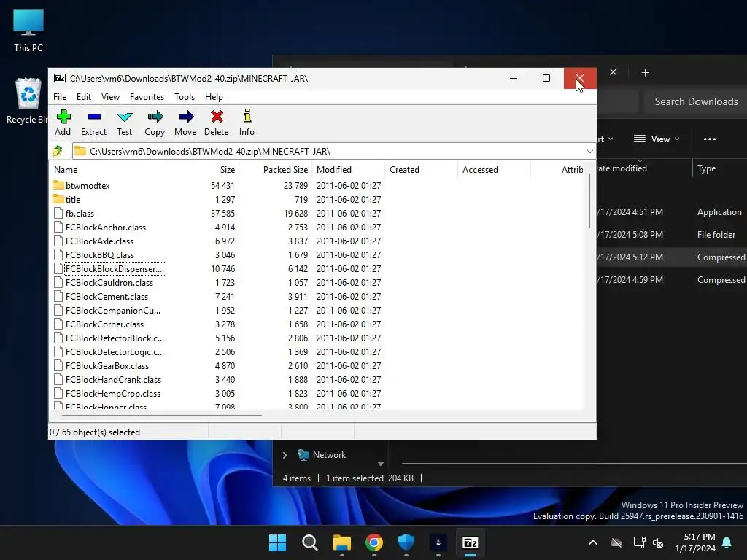Open the File menu
The width and height of the screenshot is (747, 560).
point(60,97)
